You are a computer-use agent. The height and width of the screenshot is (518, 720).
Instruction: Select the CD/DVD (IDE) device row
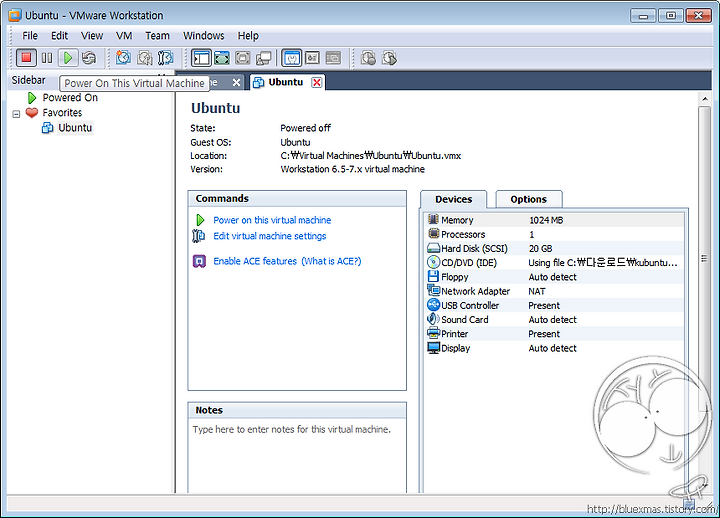pyautogui.click(x=555, y=263)
